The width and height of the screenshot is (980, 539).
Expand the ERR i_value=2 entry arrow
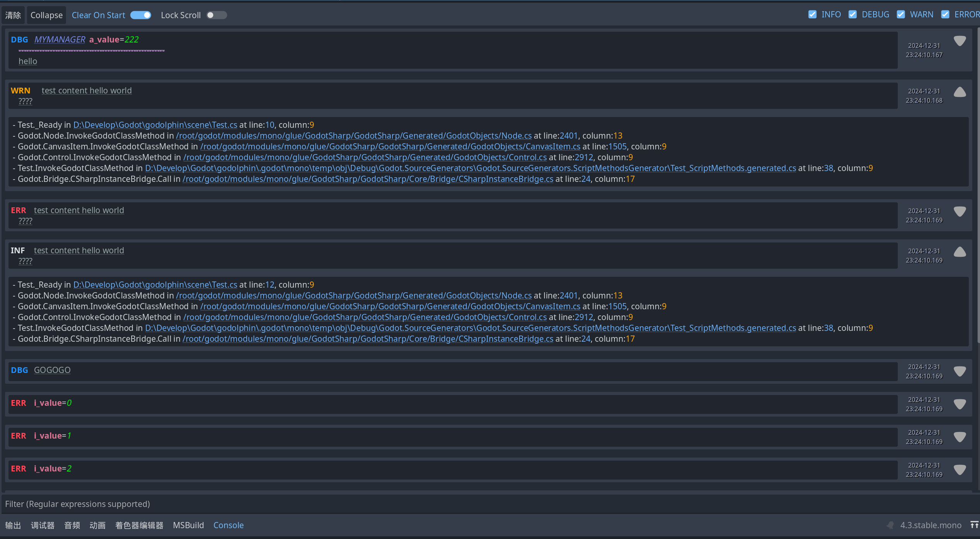tap(960, 470)
